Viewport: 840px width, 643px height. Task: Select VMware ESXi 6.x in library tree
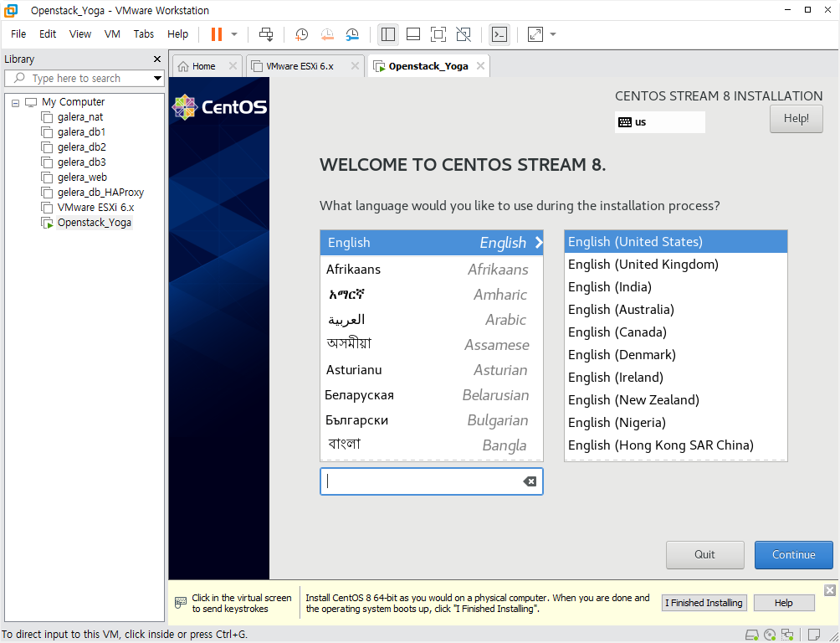pos(95,207)
